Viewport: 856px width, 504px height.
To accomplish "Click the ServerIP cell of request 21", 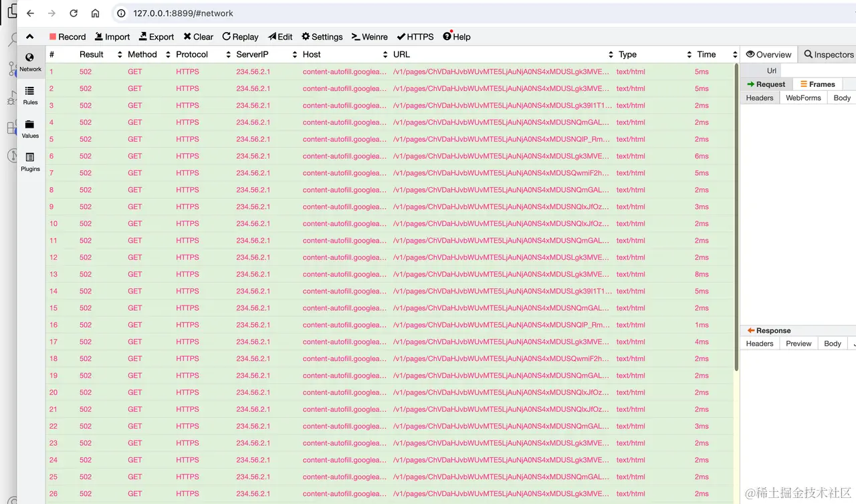I will [253, 409].
